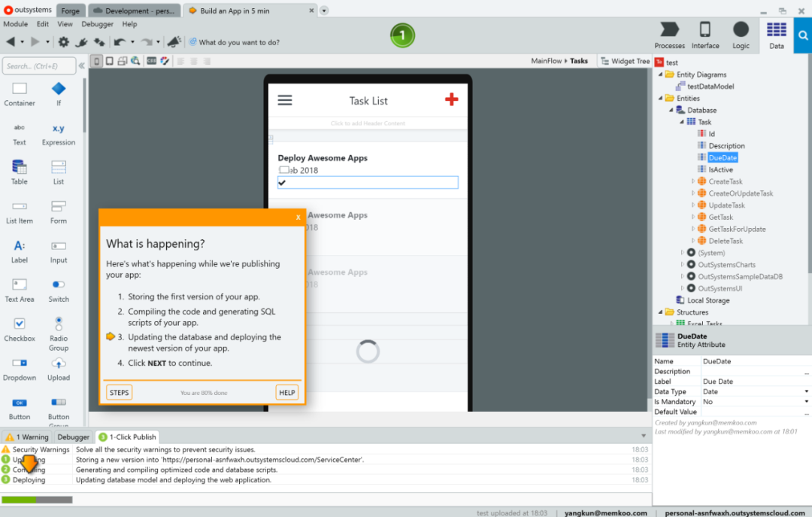Expand the OutSystemsCharts module node

click(x=683, y=265)
